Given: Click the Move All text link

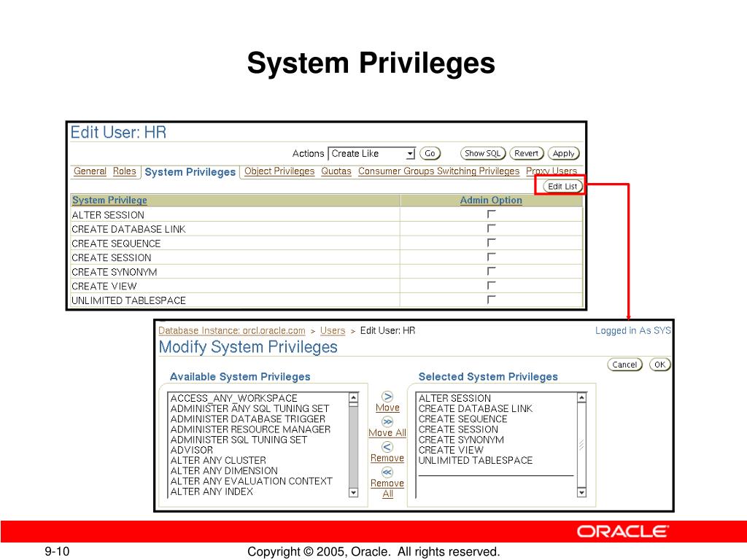Looking at the screenshot, I should 387,433.
